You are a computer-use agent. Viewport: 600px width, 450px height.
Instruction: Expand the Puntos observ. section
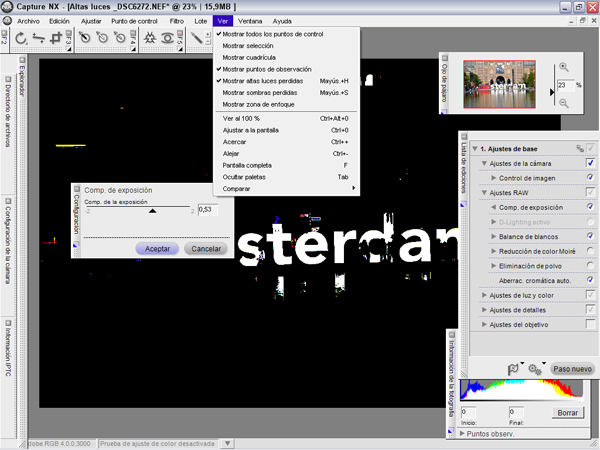pyautogui.click(x=462, y=435)
